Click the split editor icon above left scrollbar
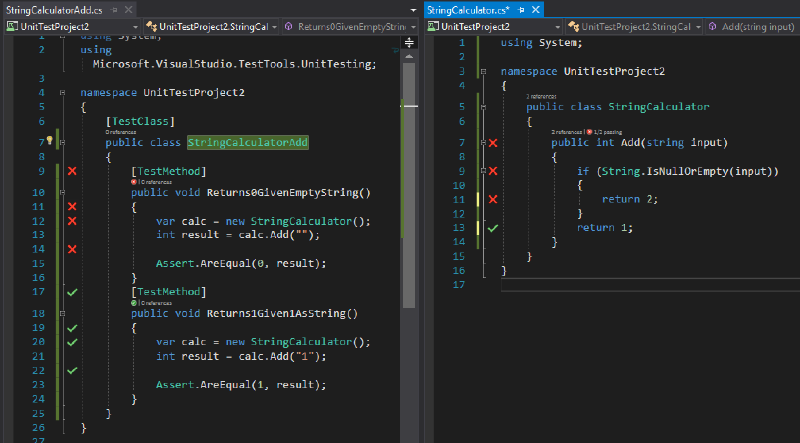Viewport: 800px width, 443px height. click(409, 42)
